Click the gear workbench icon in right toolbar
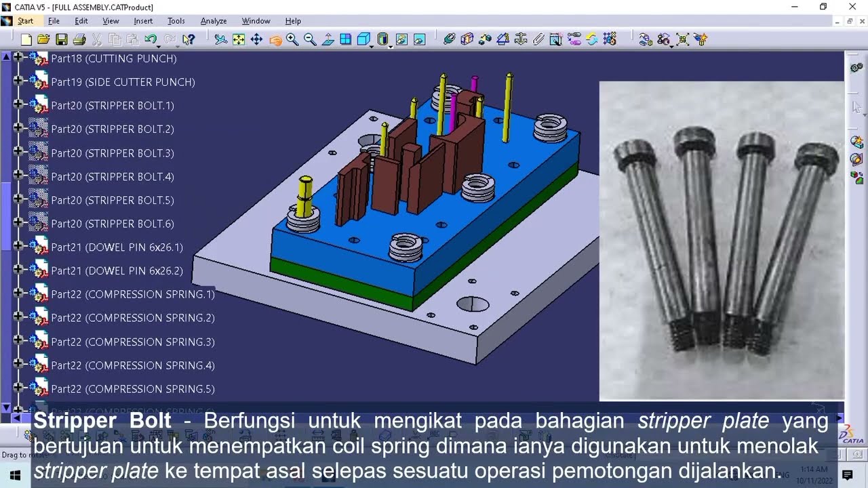Viewport: 868px width, 488px height. pos(856,68)
